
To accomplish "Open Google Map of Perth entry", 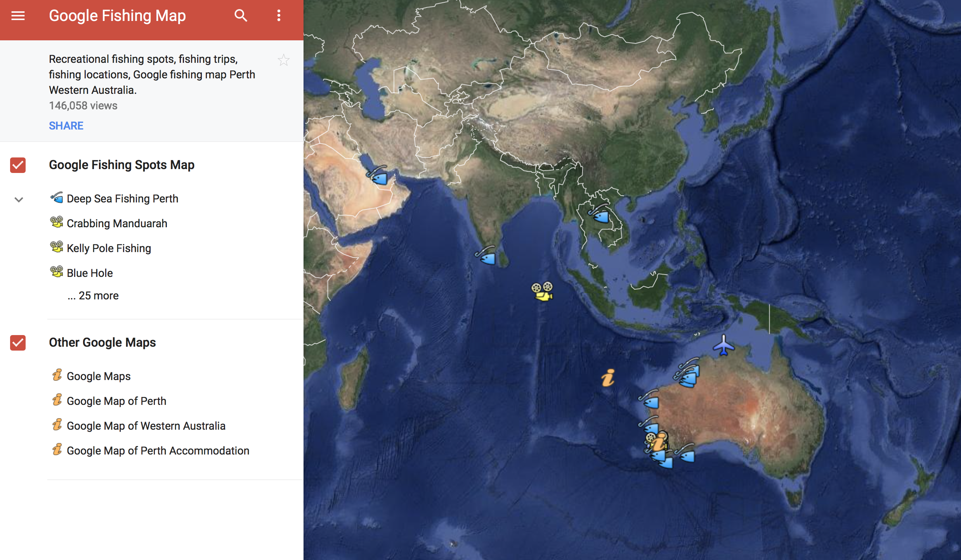I will tap(116, 401).
